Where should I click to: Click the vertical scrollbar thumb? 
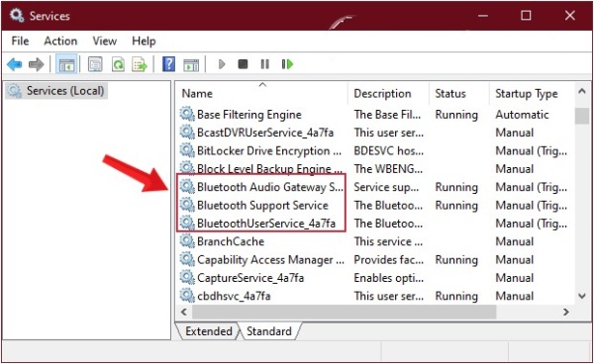tap(582, 116)
